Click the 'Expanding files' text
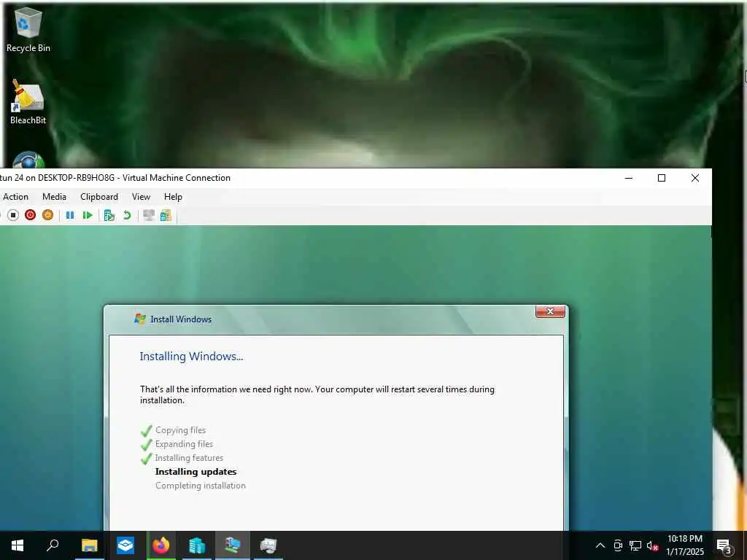747x560 pixels. tap(184, 444)
